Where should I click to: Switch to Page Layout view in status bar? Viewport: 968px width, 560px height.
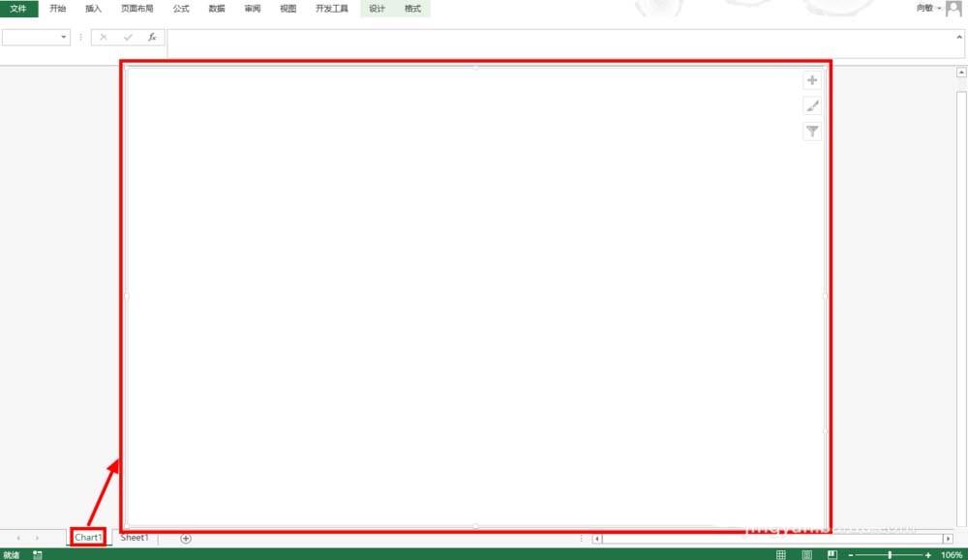tap(806, 554)
